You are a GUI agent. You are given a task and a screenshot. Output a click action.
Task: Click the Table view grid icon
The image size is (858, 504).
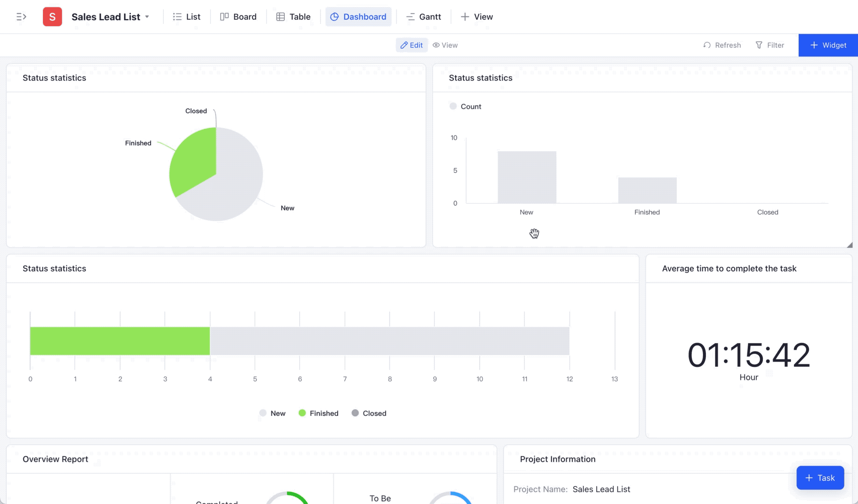(x=280, y=17)
